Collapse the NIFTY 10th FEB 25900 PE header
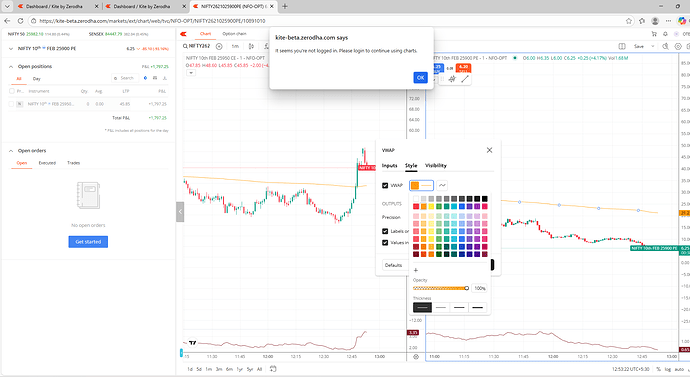 pos(11,49)
